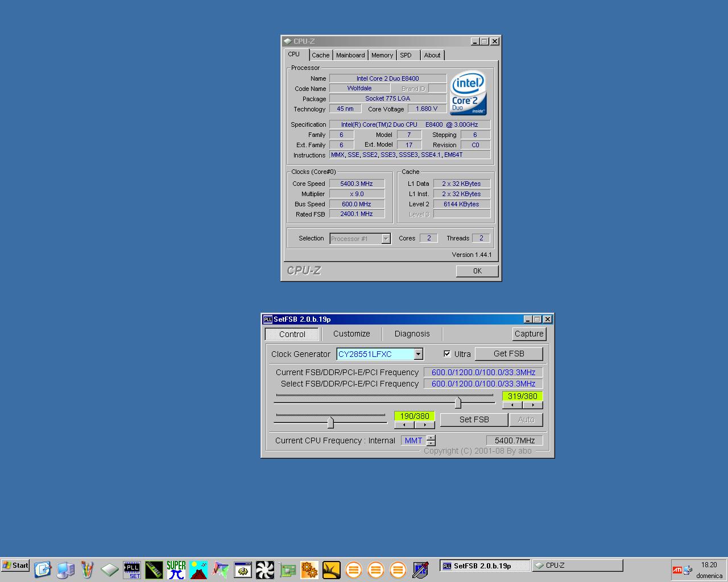Click the window-with-gear taskbar icon
Screen dimensions: 728x582
tap(243, 569)
